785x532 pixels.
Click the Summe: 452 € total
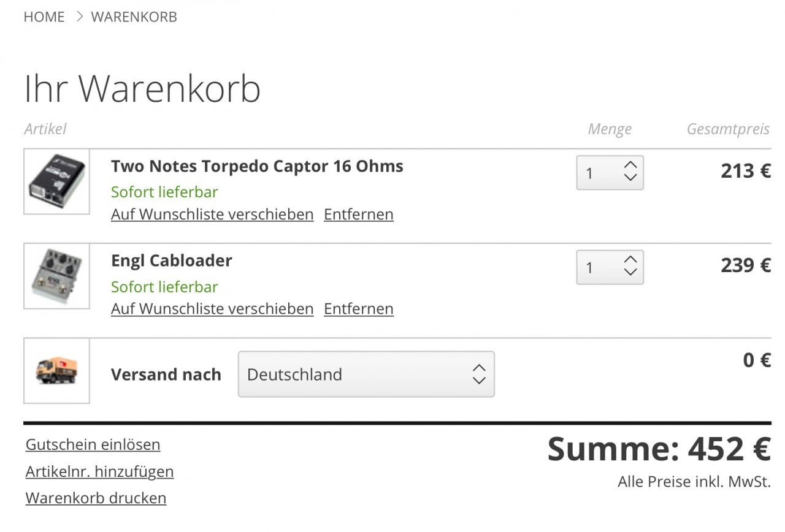pyautogui.click(x=659, y=449)
